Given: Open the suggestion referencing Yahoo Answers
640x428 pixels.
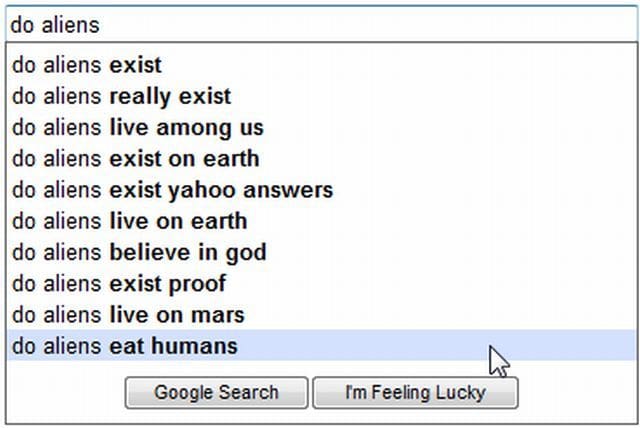Looking at the screenshot, I should (172, 190).
